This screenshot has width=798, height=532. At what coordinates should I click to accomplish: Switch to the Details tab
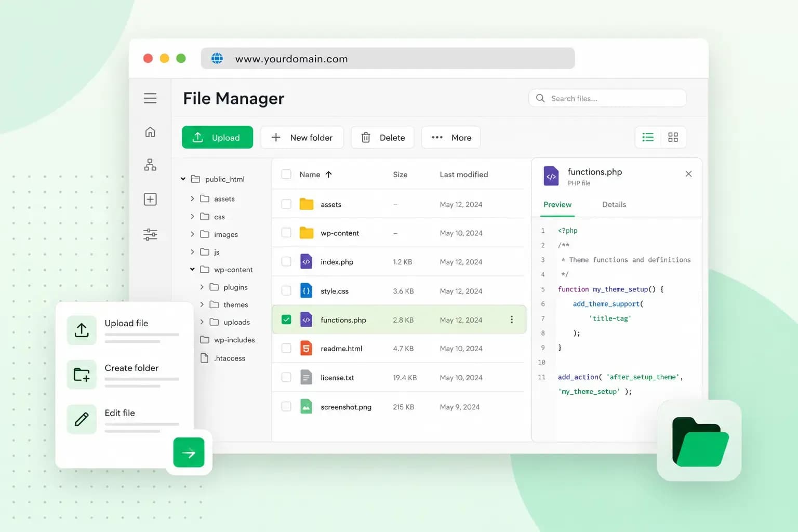tap(614, 205)
